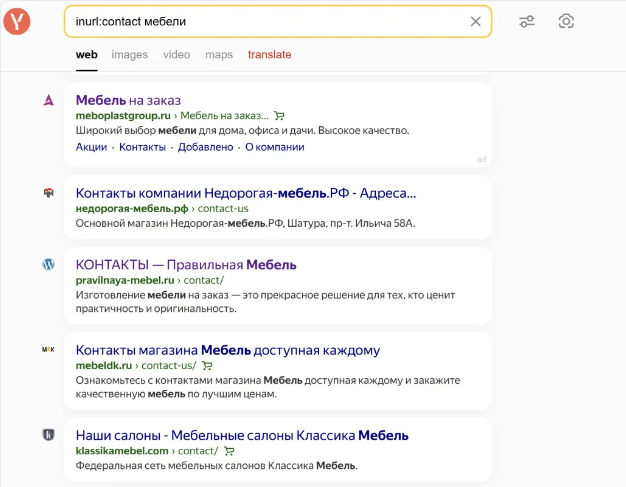Screen dimensions: 626x487
Task: Click the 'О компании' sitelink
Action: pyautogui.click(x=274, y=147)
